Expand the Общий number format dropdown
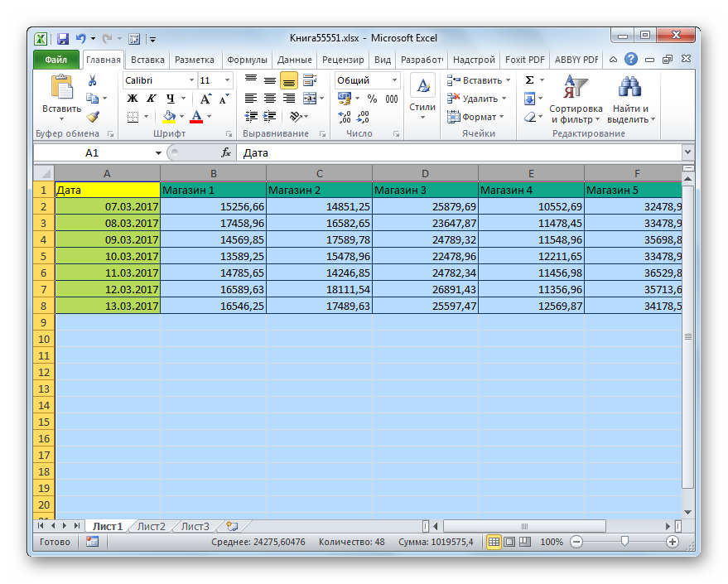 pyautogui.click(x=393, y=80)
